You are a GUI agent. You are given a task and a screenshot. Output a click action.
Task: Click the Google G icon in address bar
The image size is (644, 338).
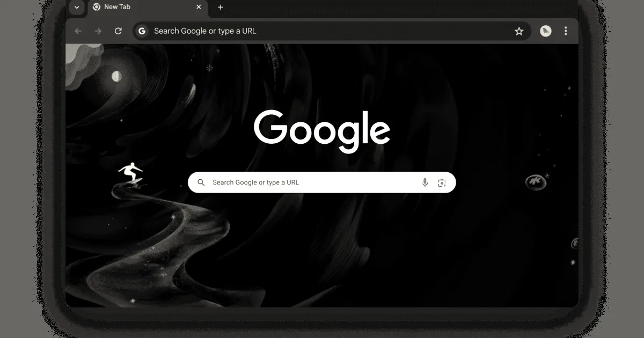(x=142, y=31)
